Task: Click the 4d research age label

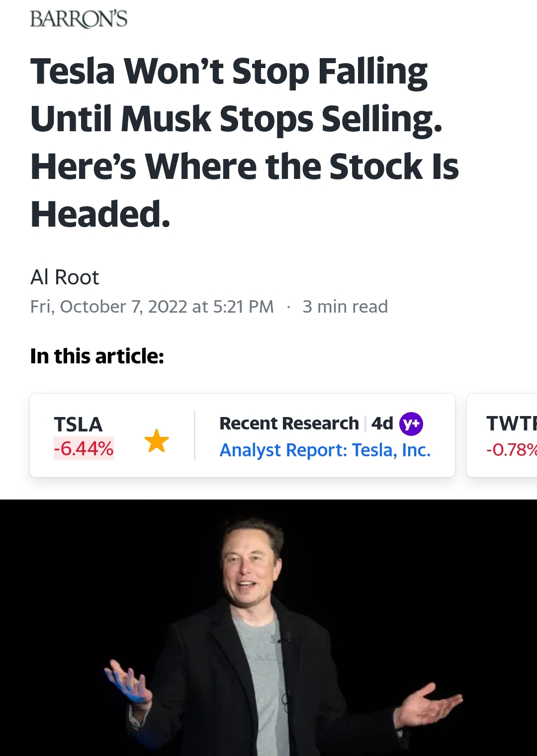Action: (x=382, y=423)
